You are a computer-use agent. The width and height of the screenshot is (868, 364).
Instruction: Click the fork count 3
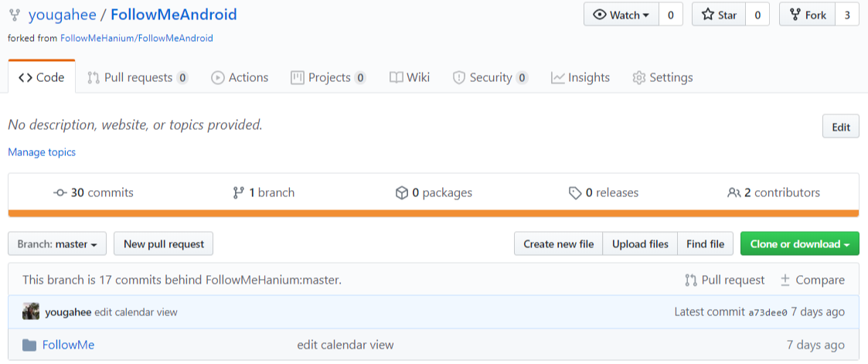[x=847, y=15]
